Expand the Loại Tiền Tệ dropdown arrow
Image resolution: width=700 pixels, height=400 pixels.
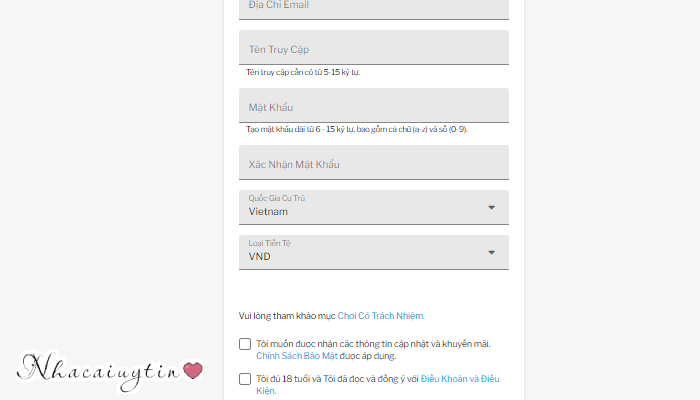point(492,253)
